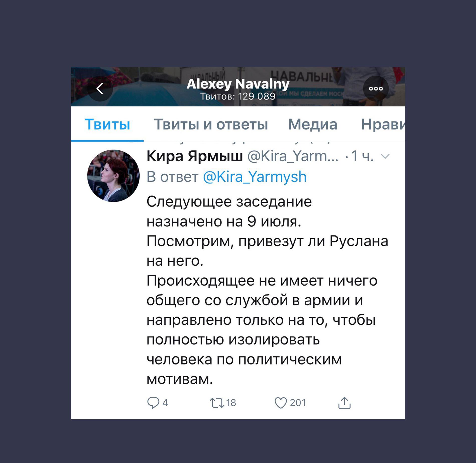Tap the Alexey Navalny header title
Screen dimensions: 476x463
[x=238, y=84]
